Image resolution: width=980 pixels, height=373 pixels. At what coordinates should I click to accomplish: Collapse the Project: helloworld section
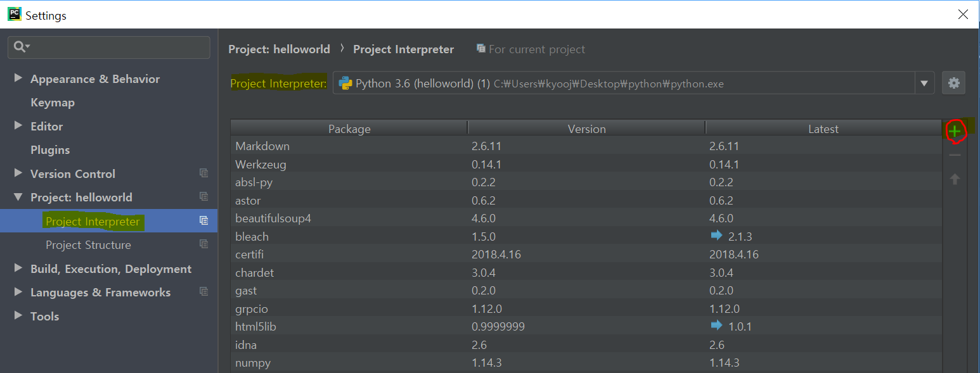coord(18,197)
